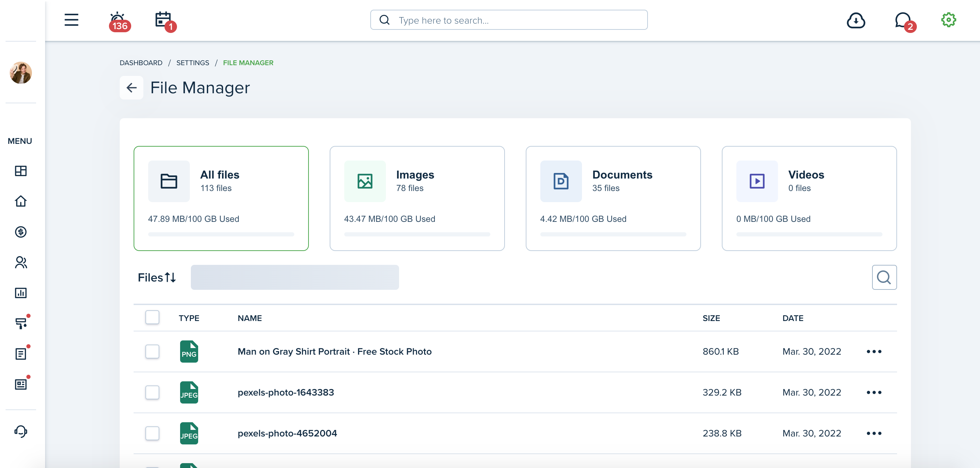The height and width of the screenshot is (468, 980).
Task: Click the 329.2 KB size cell
Action: (722, 392)
